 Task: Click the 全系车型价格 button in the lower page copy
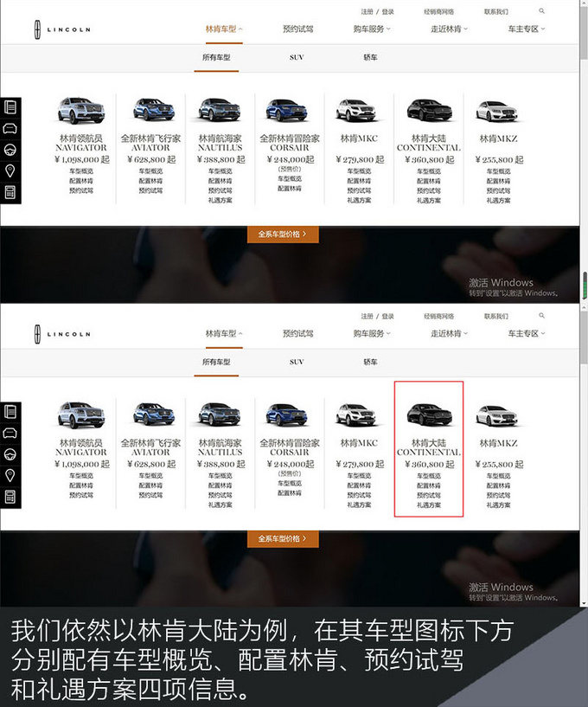click(283, 538)
